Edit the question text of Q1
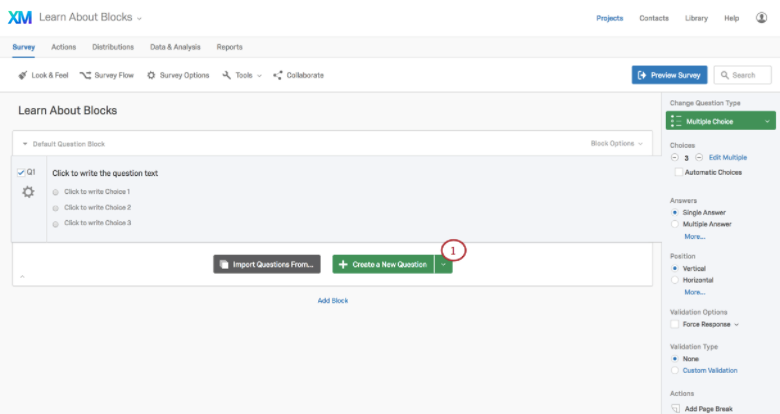Viewport: 780px width, 414px height. [x=105, y=173]
